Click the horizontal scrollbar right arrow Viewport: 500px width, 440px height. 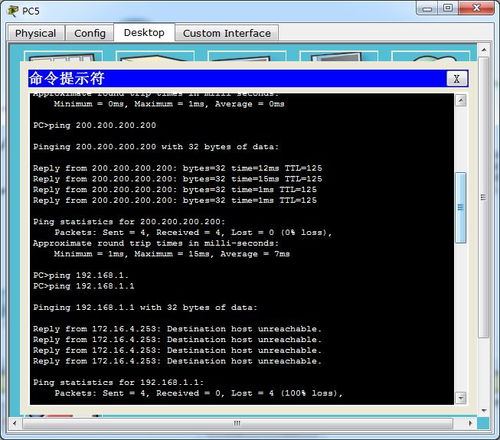(470, 423)
